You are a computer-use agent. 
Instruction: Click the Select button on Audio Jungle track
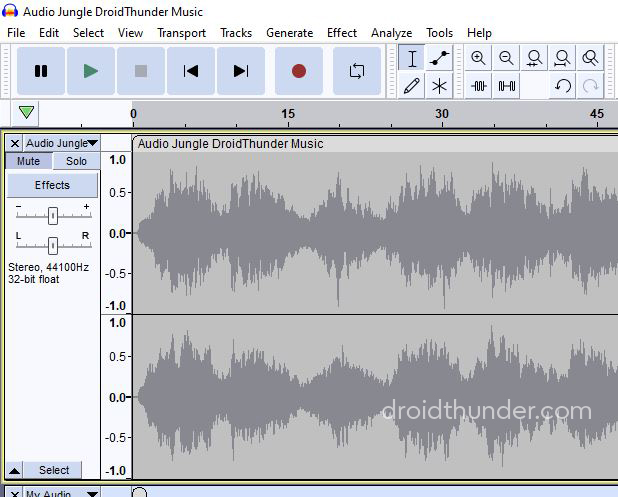[54, 470]
